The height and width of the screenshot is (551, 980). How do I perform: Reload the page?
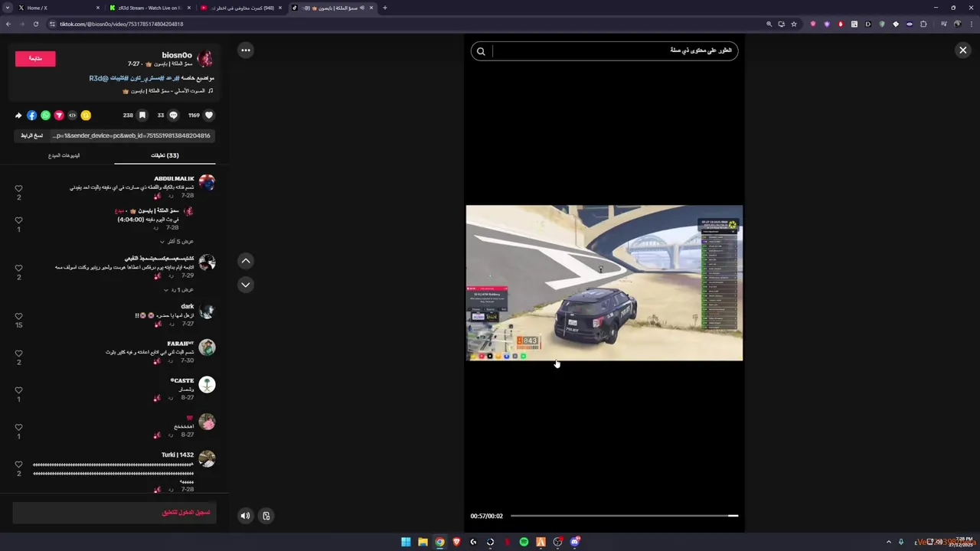35,24
